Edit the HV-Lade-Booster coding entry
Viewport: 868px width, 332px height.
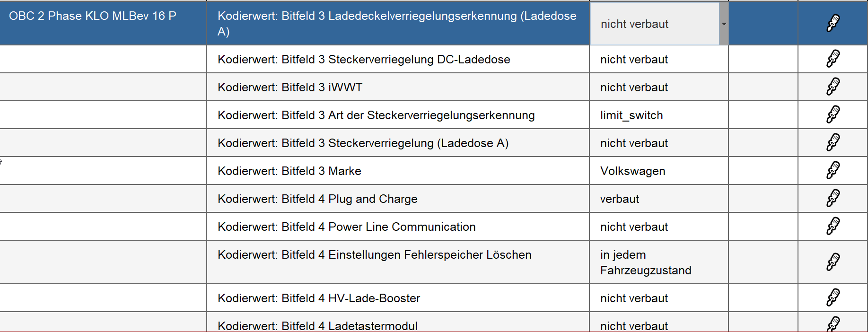pyautogui.click(x=833, y=298)
